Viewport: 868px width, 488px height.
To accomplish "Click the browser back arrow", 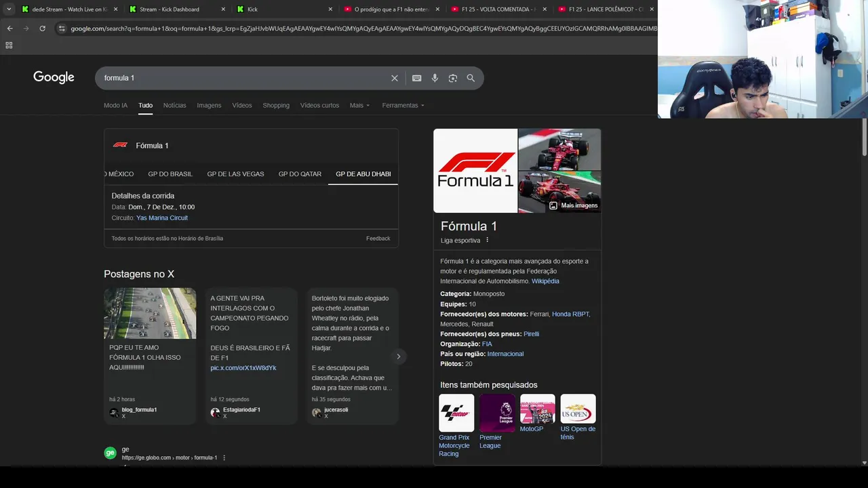I will click(x=9, y=28).
